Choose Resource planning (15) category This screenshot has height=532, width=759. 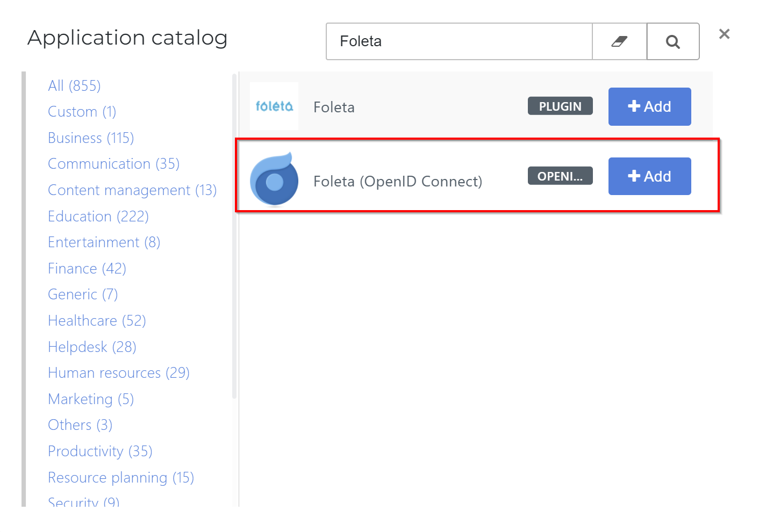121,478
